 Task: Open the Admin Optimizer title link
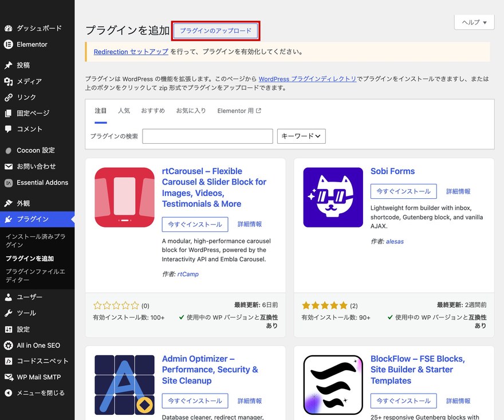[x=210, y=370]
